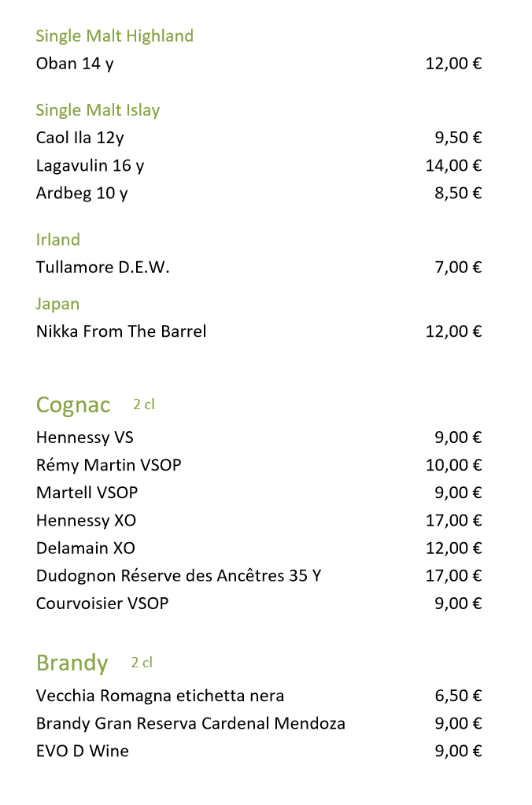Screen dimensions: 532x805
Task: Click the Irland section heading
Action: (x=57, y=239)
